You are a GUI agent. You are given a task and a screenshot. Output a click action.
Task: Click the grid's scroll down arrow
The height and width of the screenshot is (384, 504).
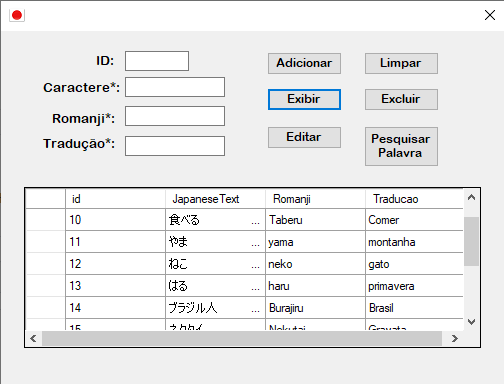click(471, 322)
